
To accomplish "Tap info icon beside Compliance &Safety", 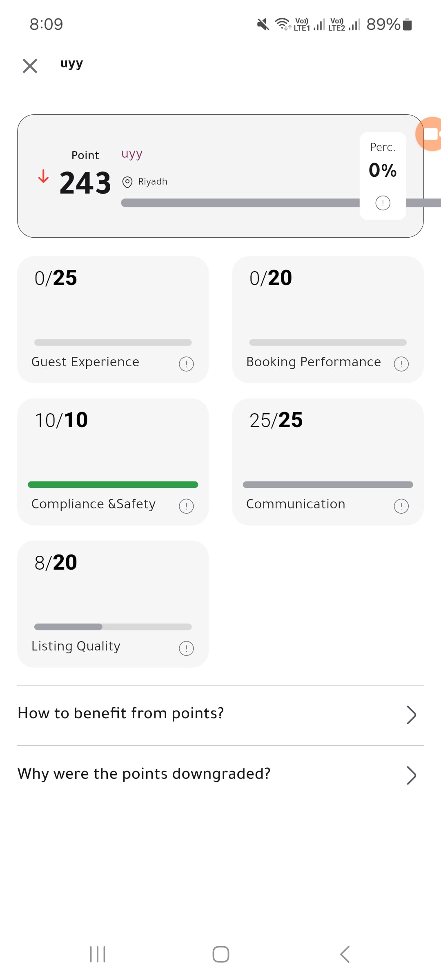I will (186, 506).
